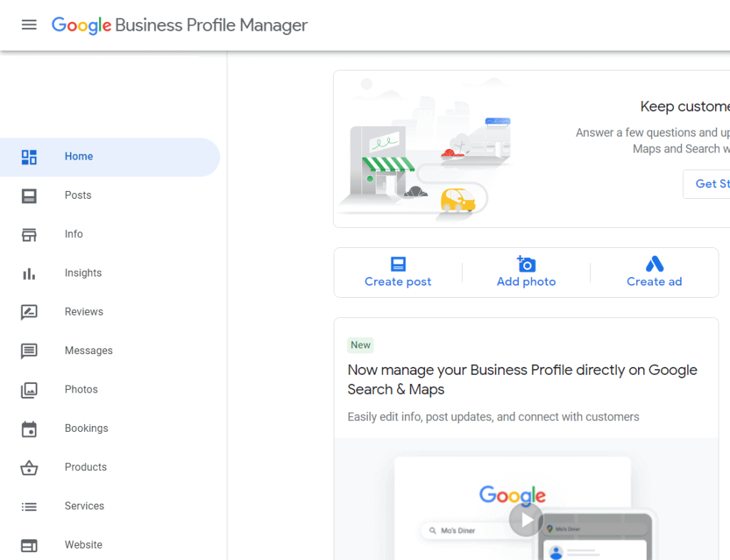This screenshot has width=730, height=560.
Task: Select Products in the sidebar
Action: (110, 467)
